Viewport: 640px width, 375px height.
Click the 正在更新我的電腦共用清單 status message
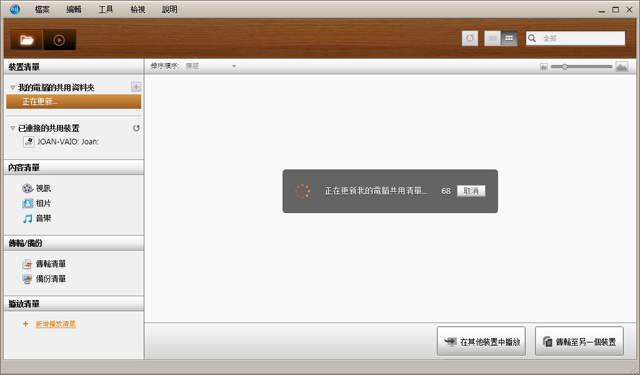tap(376, 191)
